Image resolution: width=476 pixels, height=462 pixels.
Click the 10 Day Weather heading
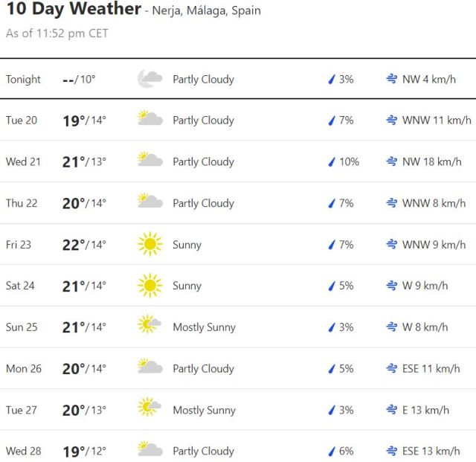tap(73, 10)
